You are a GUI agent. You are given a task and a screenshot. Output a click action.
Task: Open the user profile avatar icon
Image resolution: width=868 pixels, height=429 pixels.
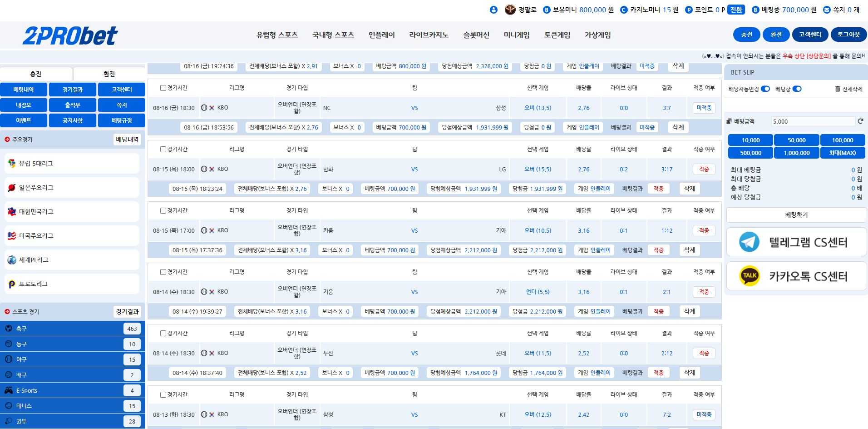pos(494,10)
